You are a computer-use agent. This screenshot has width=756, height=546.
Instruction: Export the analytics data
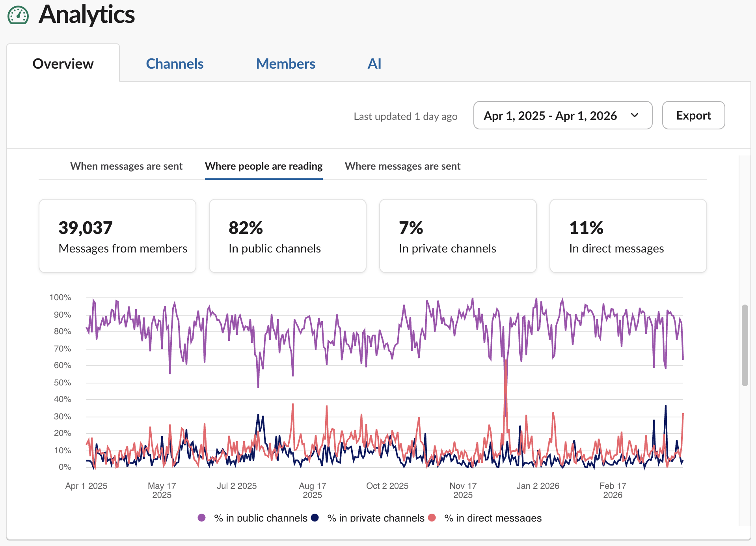(693, 115)
